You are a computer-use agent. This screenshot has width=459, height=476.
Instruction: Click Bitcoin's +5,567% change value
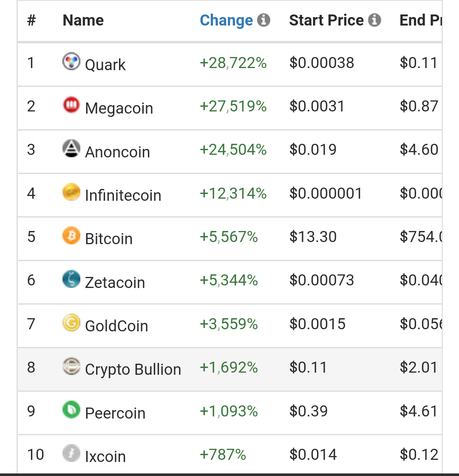229,237
